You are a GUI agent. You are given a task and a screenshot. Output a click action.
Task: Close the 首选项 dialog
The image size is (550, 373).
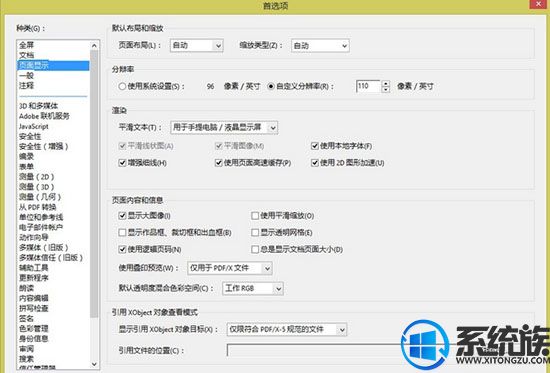[538, 4]
